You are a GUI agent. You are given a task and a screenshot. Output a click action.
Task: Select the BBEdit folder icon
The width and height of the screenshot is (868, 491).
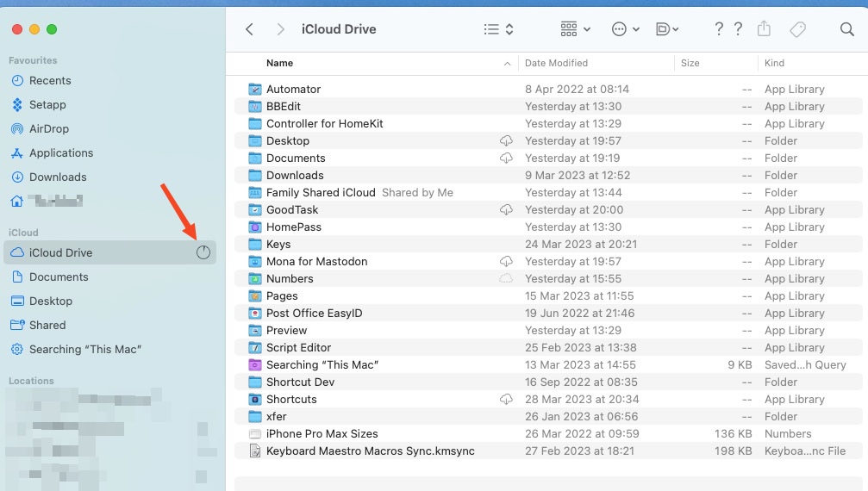pyautogui.click(x=254, y=106)
